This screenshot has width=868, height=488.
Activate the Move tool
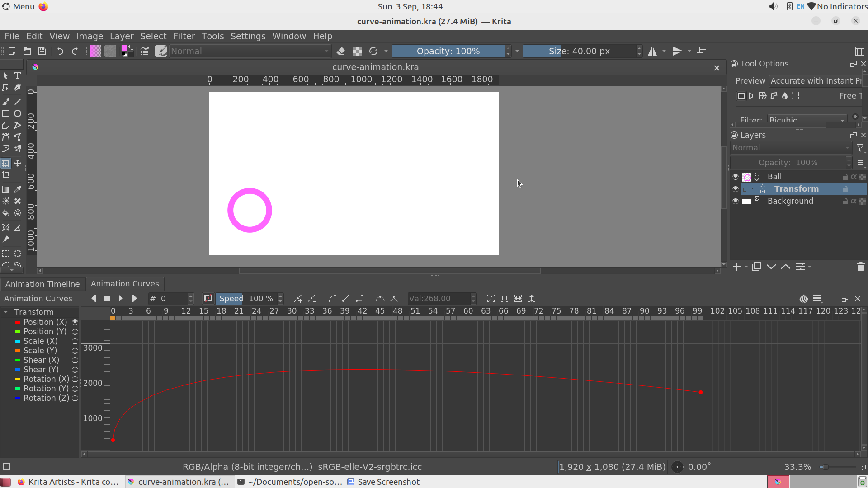(x=18, y=163)
